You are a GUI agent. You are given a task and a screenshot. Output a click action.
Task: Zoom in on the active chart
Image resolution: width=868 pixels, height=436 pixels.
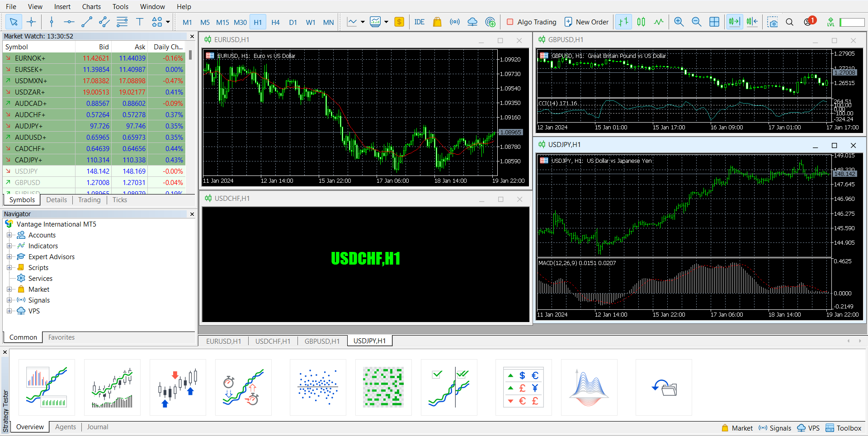tap(679, 22)
